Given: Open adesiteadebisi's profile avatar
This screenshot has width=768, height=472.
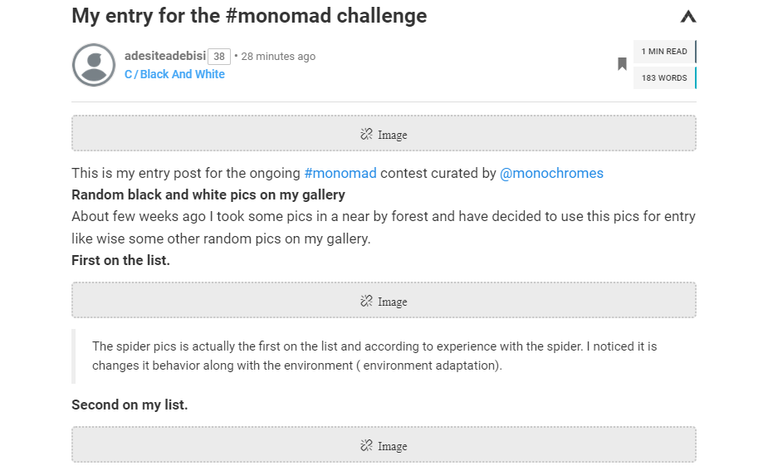Looking at the screenshot, I should 94,65.
